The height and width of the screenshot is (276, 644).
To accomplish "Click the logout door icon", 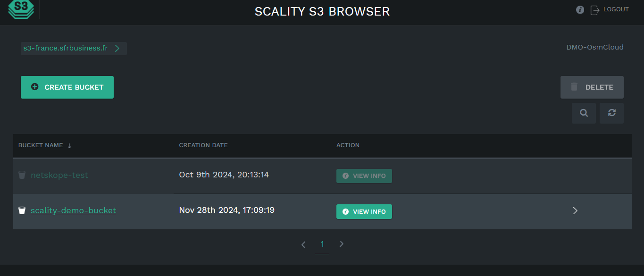I will 595,10.
